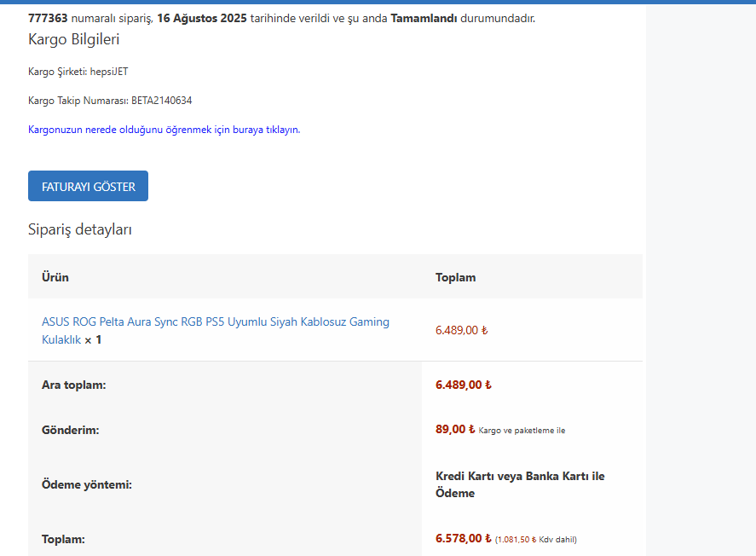This screenshot has height=556, width=756.
Task: Open the cargo tracking link
Action: [164, 130]
